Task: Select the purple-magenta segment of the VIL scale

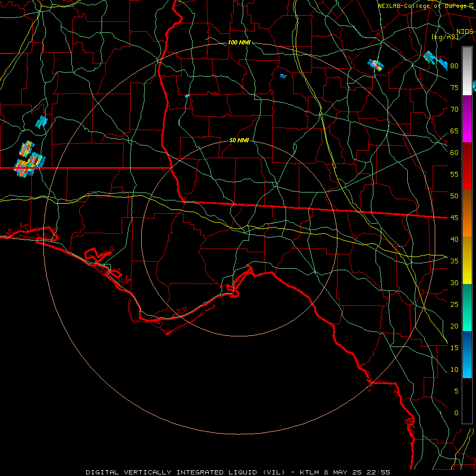Action: 467,118
